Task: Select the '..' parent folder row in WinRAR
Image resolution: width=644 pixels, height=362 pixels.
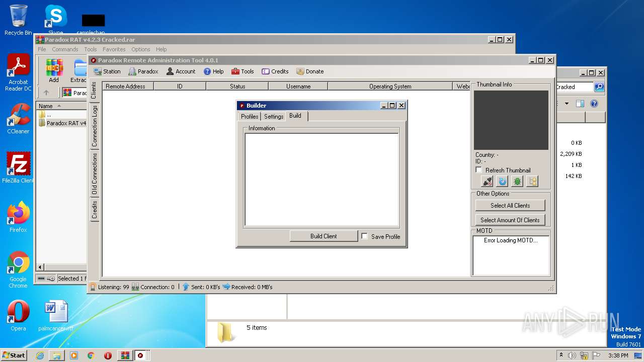Action: coord(62,115)
